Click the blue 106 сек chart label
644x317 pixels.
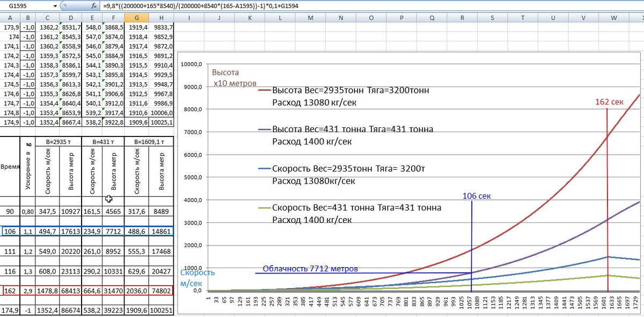(477, 196)
